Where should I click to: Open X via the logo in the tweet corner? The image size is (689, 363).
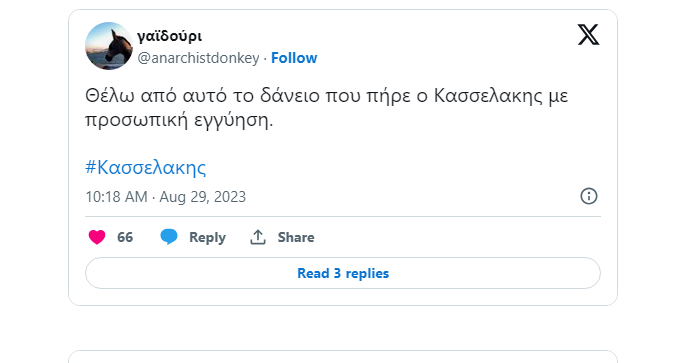(588, 35)
